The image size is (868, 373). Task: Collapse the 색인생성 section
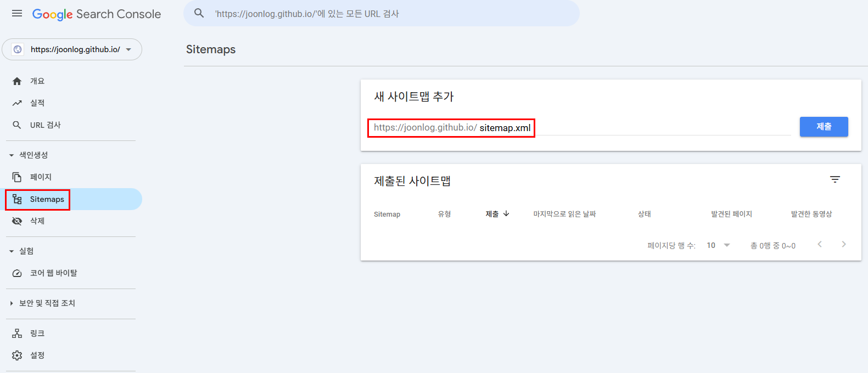coord(12,155)
